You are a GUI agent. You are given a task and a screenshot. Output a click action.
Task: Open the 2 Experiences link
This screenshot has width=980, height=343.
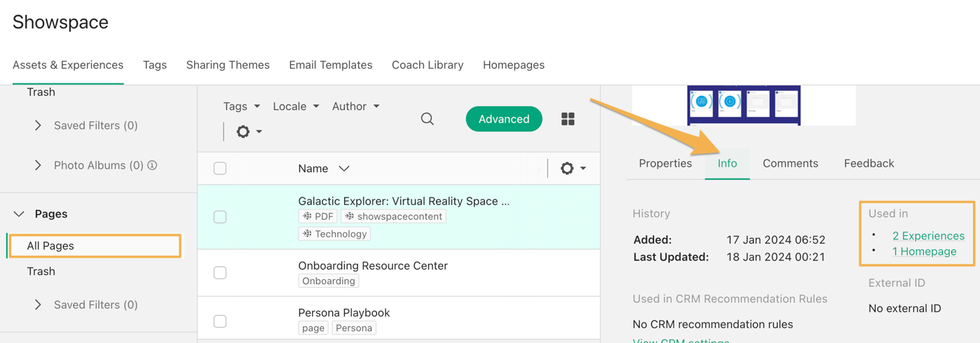928,236
